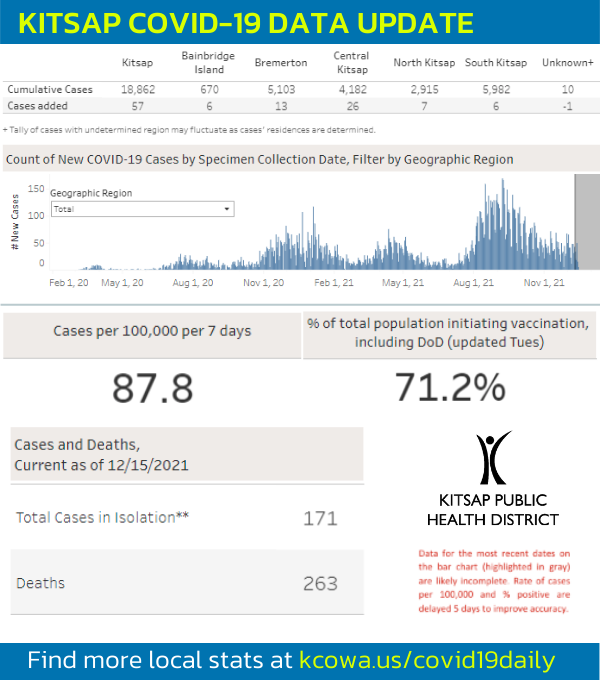Select the South Kitsap column header

point(497,62)
